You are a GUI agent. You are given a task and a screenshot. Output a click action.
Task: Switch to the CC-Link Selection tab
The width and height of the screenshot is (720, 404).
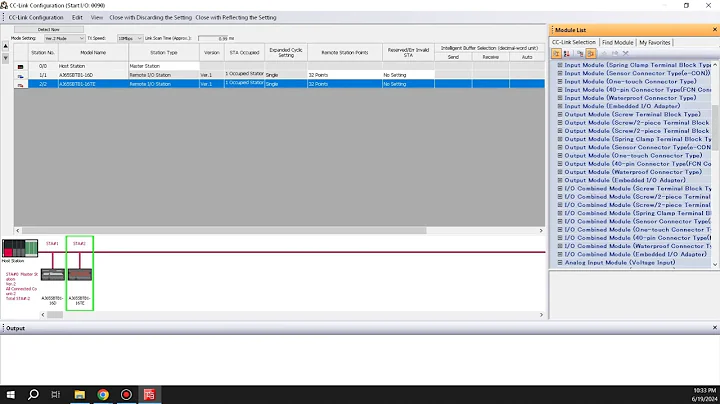574,42
